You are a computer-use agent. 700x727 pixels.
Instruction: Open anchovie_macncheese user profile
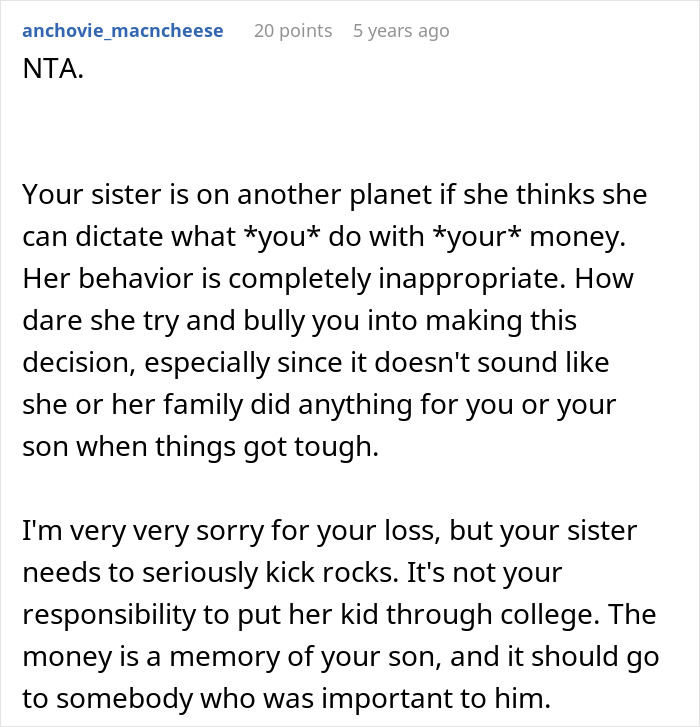pos(122,31)
